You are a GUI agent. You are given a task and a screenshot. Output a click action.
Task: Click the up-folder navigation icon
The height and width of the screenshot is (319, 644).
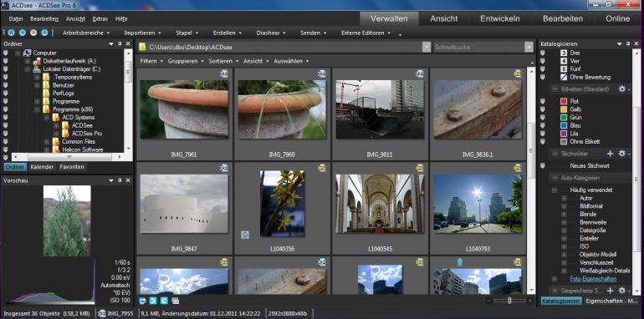click(44, 33)
